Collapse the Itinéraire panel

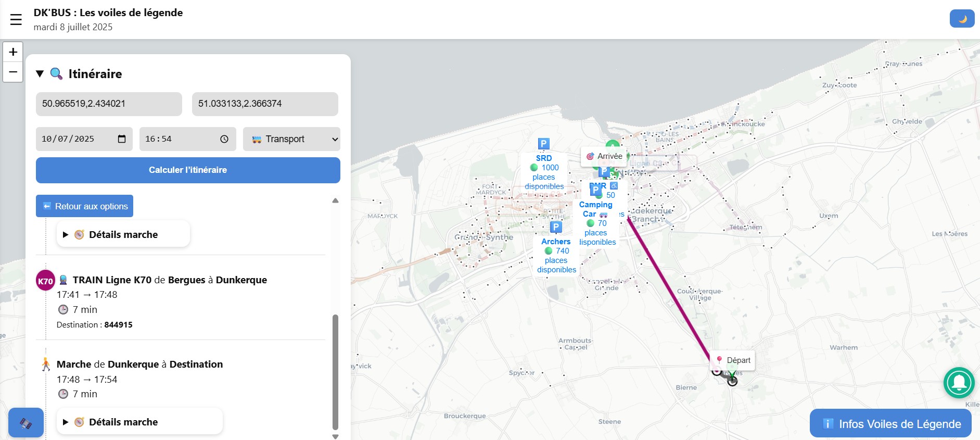coord(40,74)
